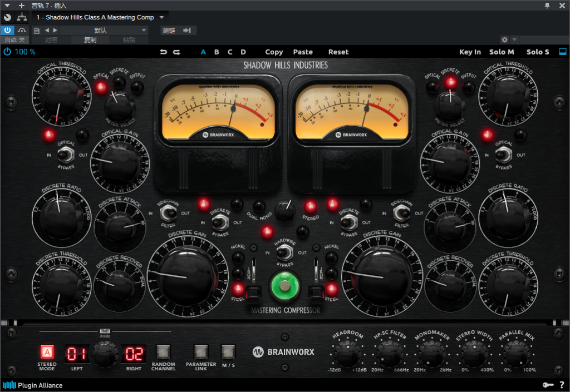Expand the dropdown arrow next to the gear
Viewport: 570px width, 392px height.
pos(514,39)
